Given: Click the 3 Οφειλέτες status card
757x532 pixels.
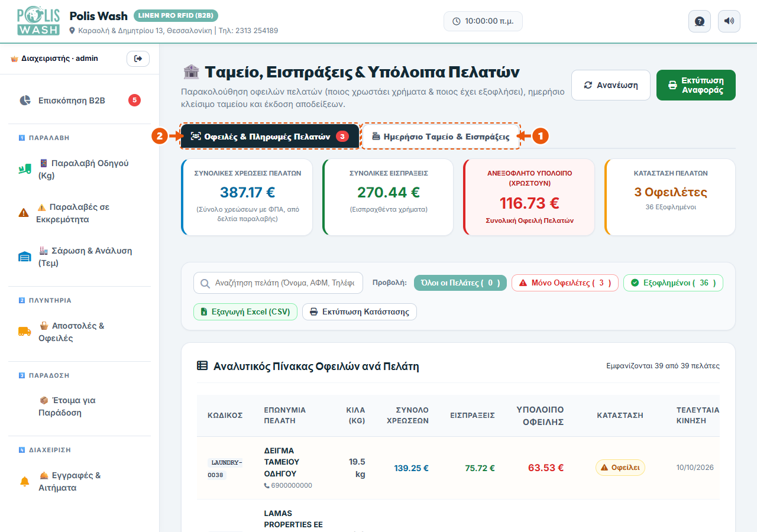Looking at the screenshot, I should point(670,197).
